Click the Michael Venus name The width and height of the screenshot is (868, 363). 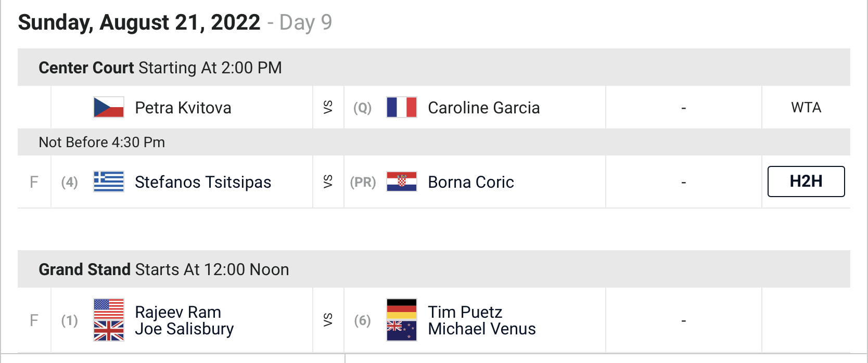pyautogui.click(x=482, y=329)
